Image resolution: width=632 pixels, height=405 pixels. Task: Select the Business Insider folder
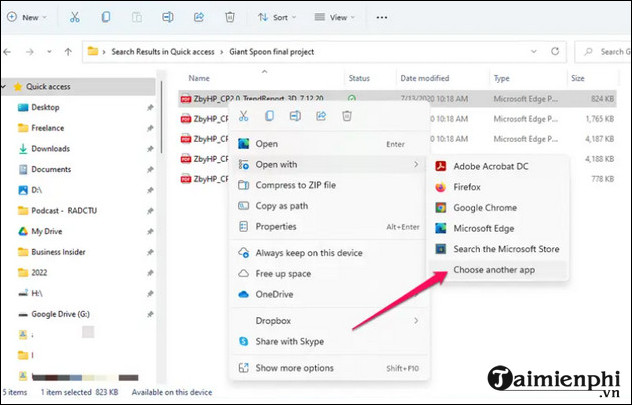[58, 252]
